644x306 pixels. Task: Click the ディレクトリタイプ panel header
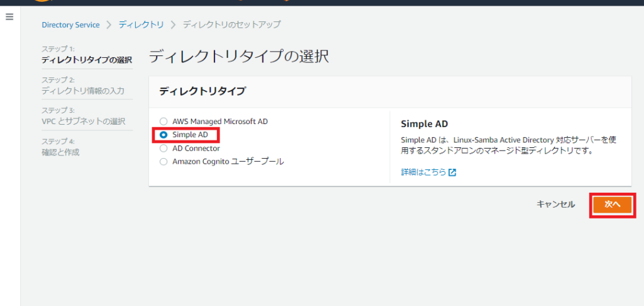[203, 92]
